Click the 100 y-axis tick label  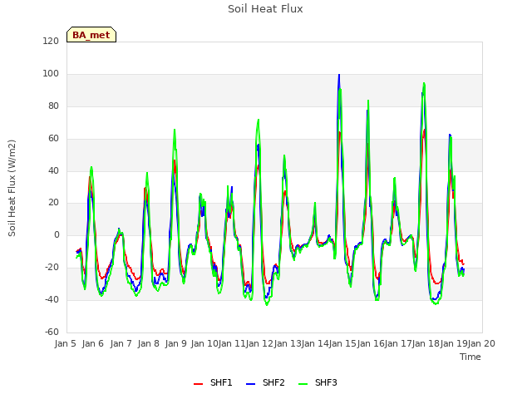[x=51, y=74]
